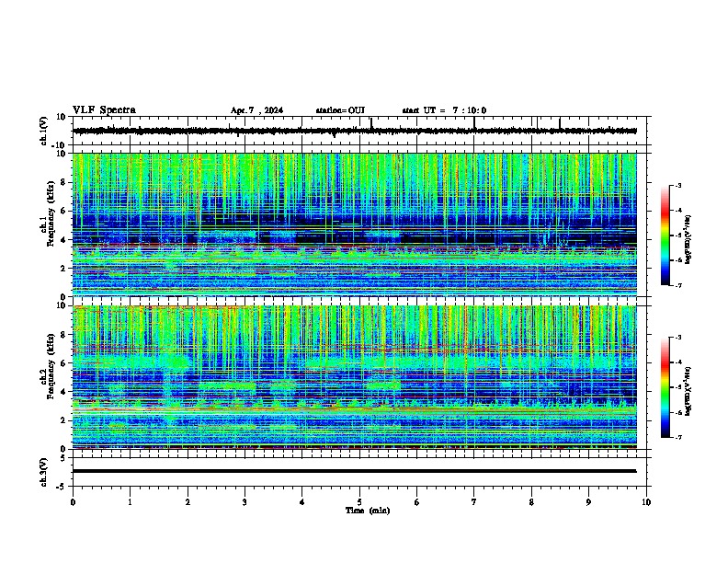Viewport: 728px width, 563px height.
Task: Click time-axis tick label "3"
Action: (x=245, y=502)
